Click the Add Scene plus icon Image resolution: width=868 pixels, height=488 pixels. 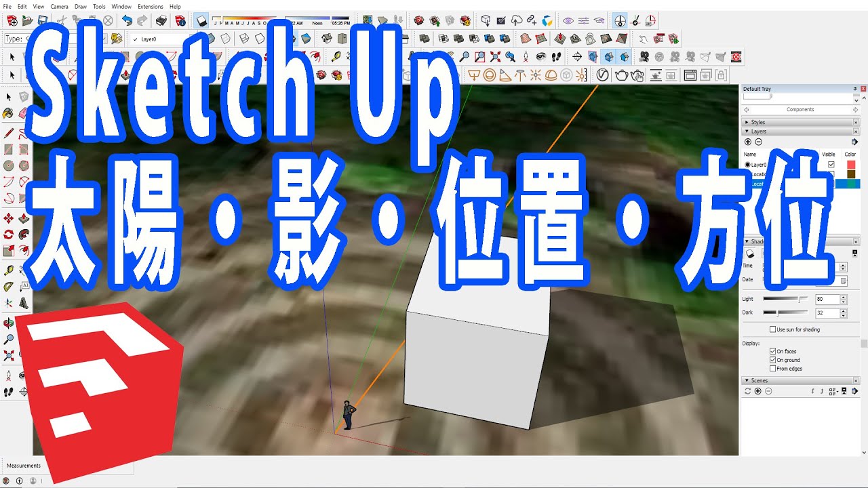pyautogui.click(x=758, y=391)
